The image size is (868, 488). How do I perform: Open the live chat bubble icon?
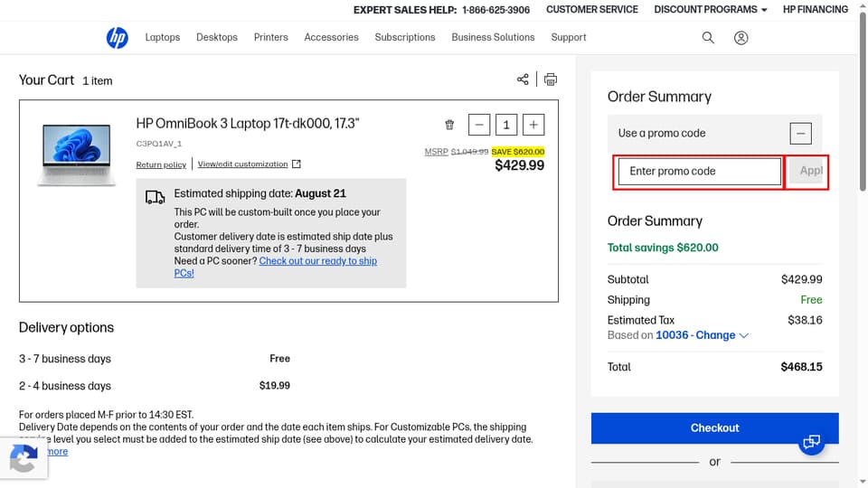(812, 442)
